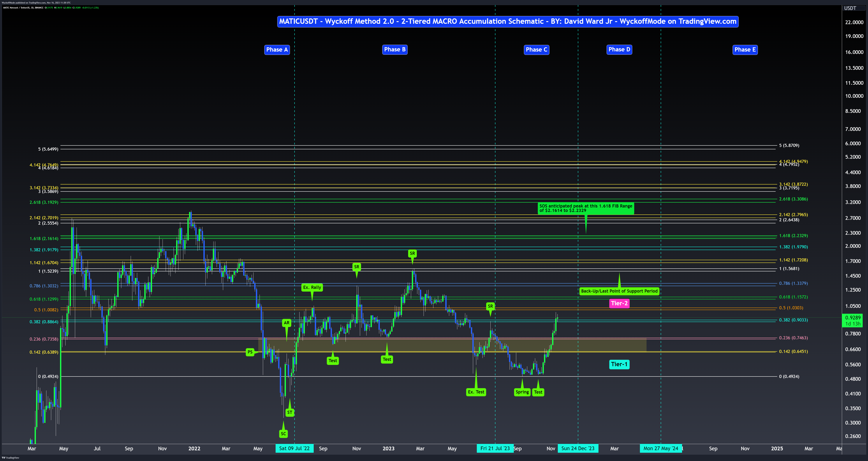Click the 2025 year label on time axis
Image resolution: width=868 pixels, height=461 pixels.
[x=777, y=448]
